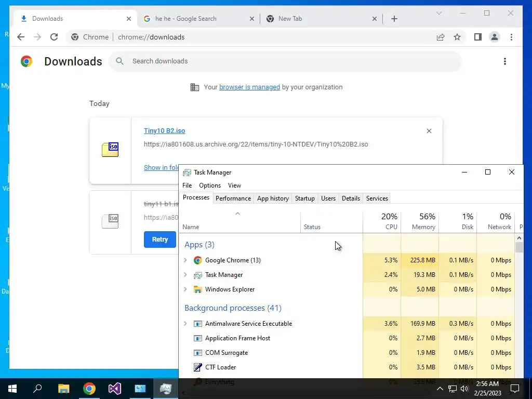Click volume speaker tray icon
532x399 pixels.
(x=464, y=389)
